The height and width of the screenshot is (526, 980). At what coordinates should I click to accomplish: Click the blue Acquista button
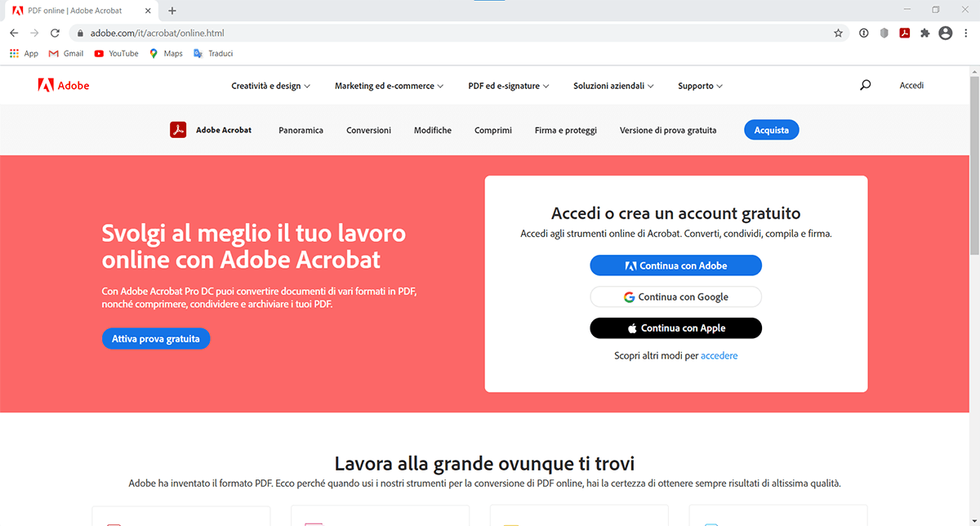click(x=772, y=130)
